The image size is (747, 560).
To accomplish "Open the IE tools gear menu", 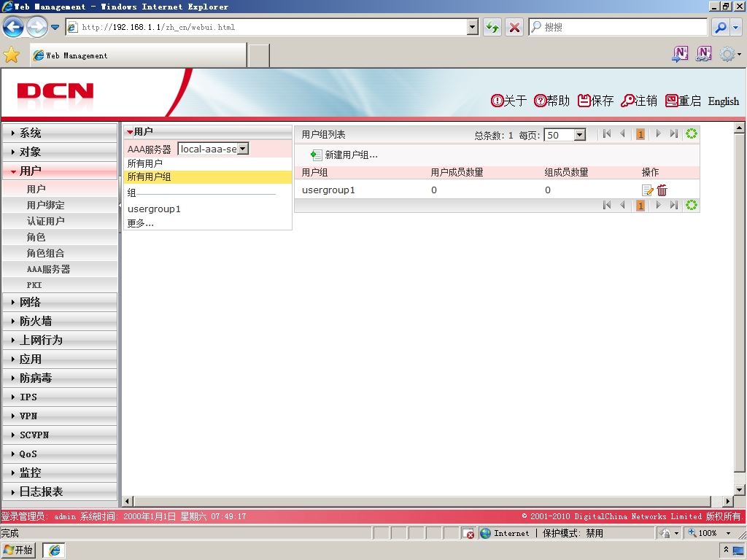I will tap(729, 54).
